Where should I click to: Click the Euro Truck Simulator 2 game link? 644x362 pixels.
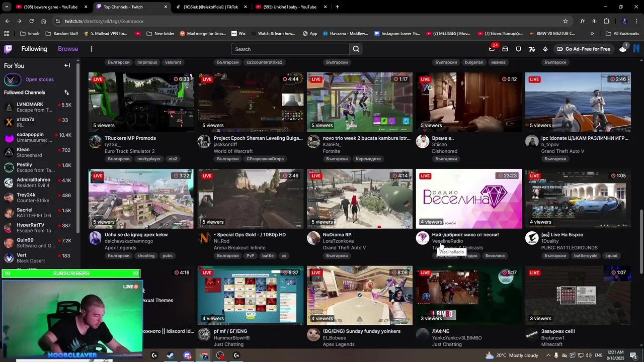pos(129,151)
